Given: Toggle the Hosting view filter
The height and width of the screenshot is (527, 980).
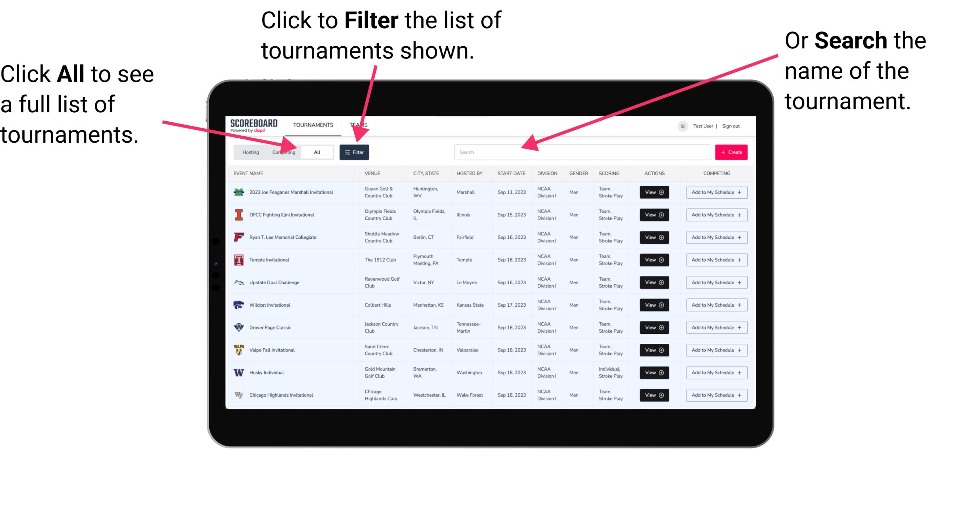Looking at the screenshot, I should tap(249, 152).
